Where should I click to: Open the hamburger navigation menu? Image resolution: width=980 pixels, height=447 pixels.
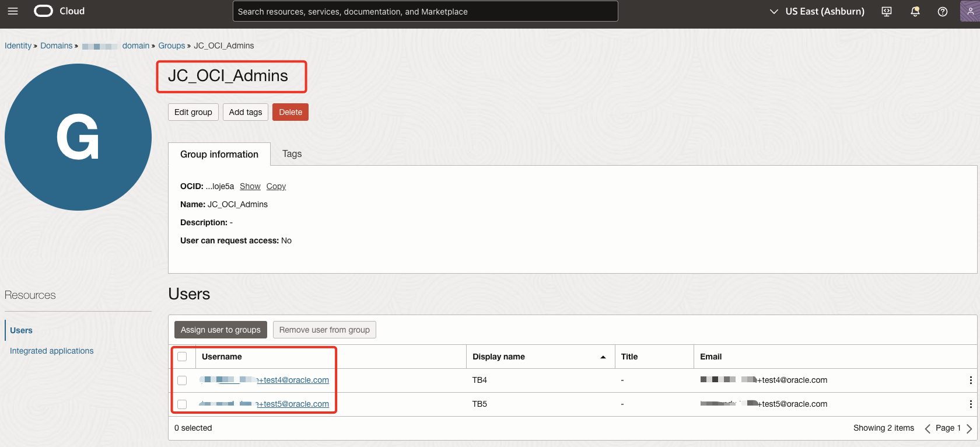pyautogui.click(x=13, y=11)
